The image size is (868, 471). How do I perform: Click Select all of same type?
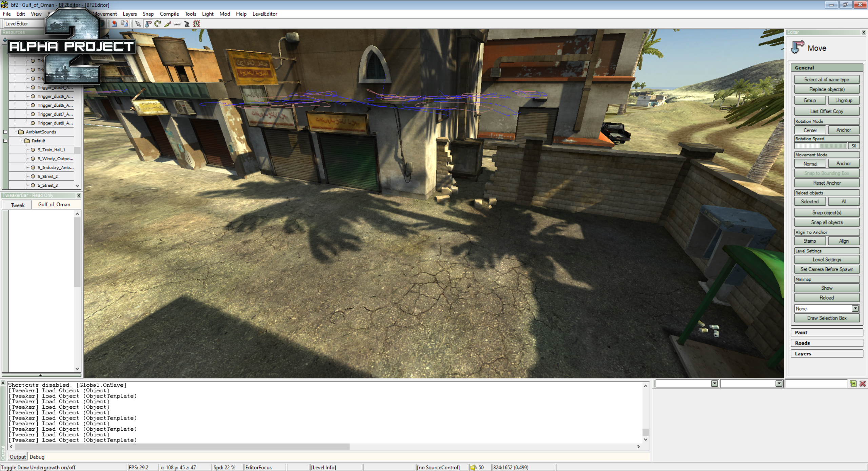[x=827, y=80]
